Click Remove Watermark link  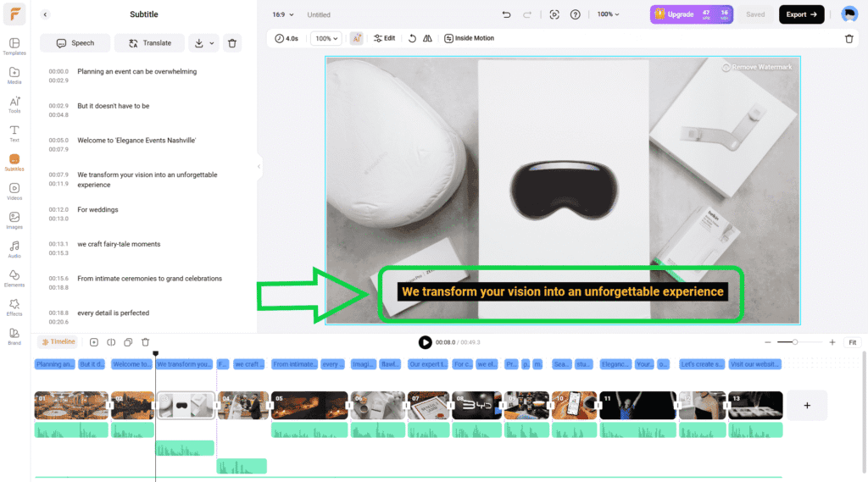tap(757, 67)
